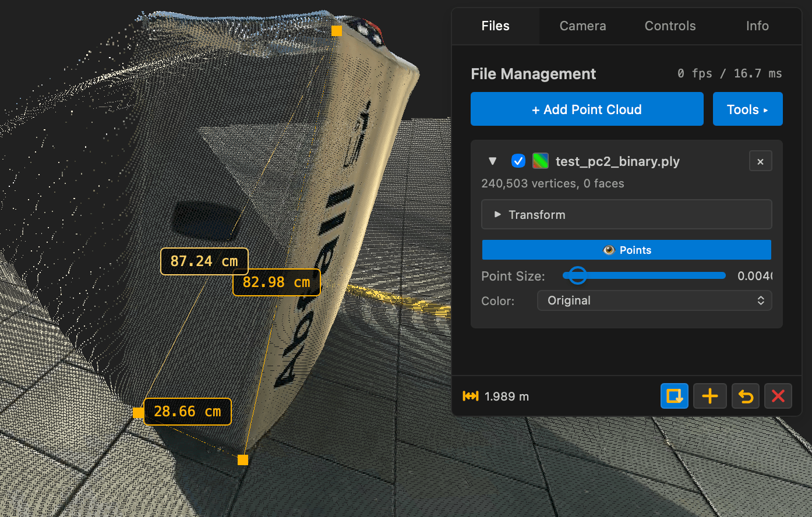Image resolution: width=812 pixels, height=517 pixels.
Task: Click the measurement ruler icon beside 1.989 m
Action: tap(470, 396)
